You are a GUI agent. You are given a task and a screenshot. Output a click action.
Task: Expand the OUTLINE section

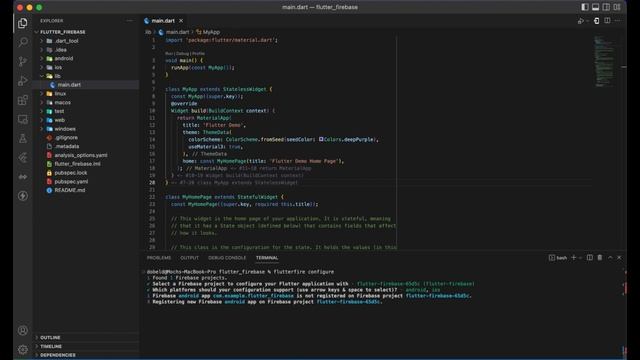50,338
